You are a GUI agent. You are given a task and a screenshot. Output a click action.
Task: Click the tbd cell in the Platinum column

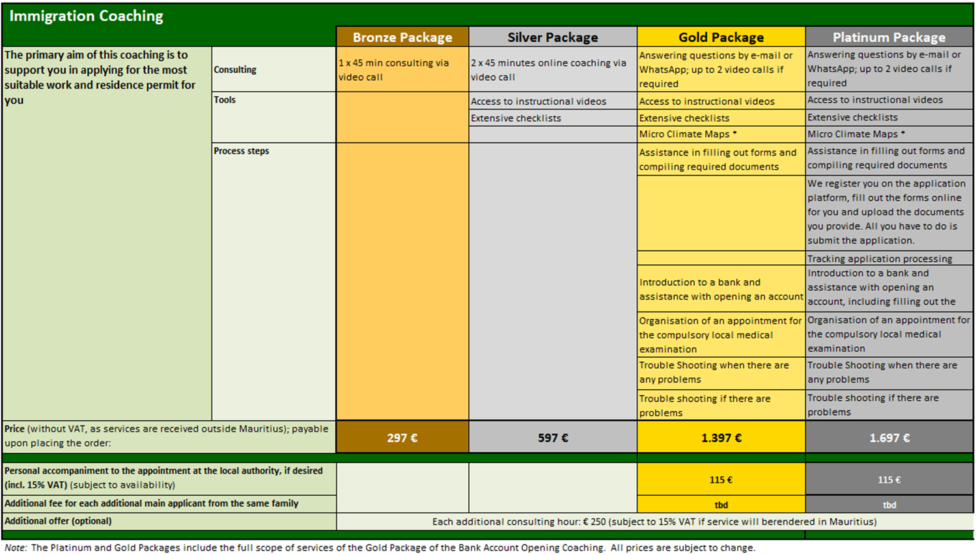click(889, 505)
